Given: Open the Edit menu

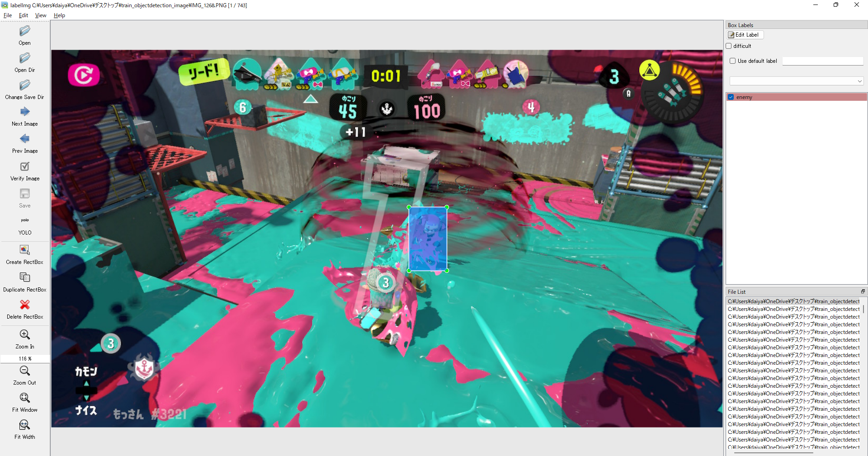Looking at the screenshot, I should pyautogui.click(x=23, y=15).
